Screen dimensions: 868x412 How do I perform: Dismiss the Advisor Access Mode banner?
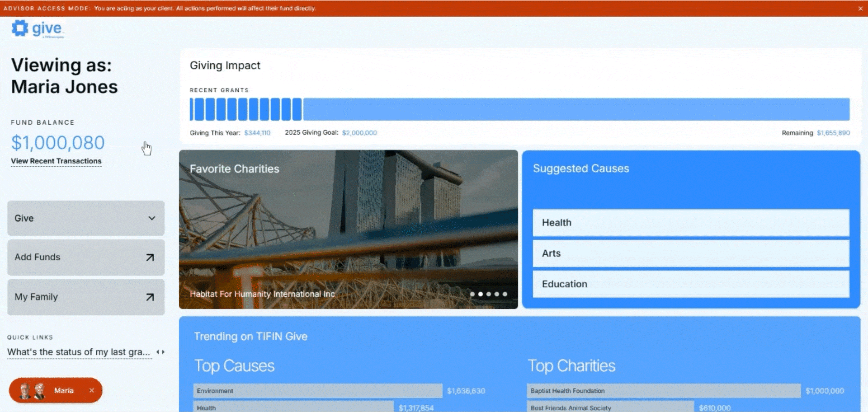coord(860,9)
